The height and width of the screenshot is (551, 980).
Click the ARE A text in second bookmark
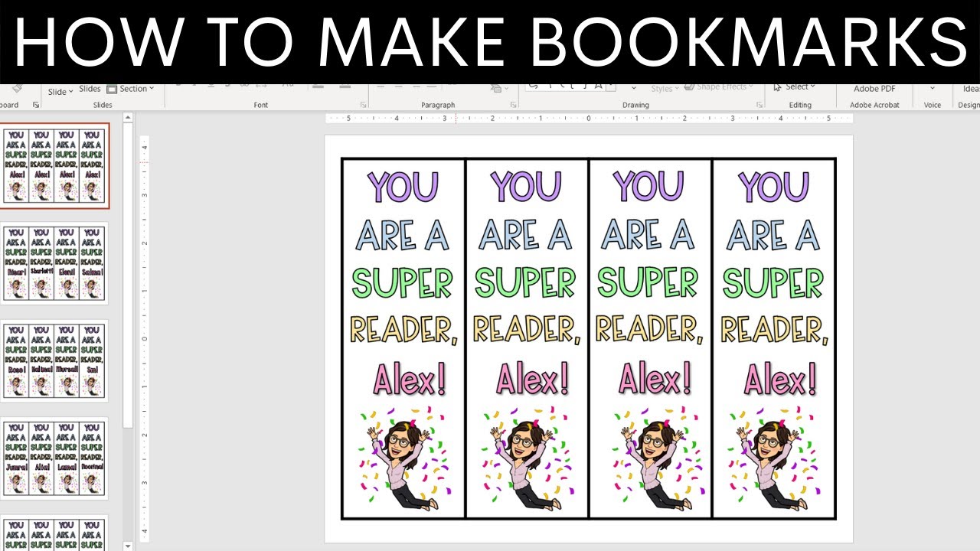[x=525, y=235]
